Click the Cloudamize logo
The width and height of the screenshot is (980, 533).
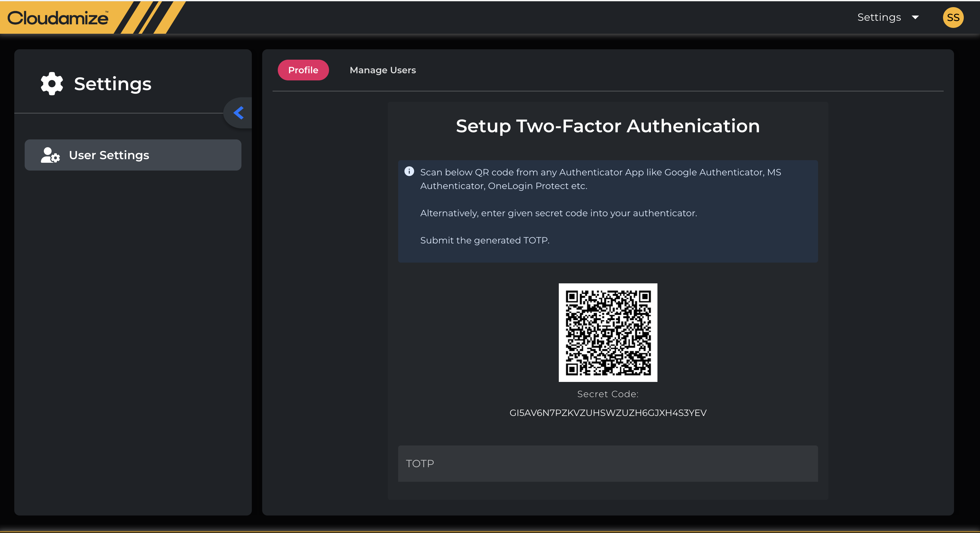pyautogui.click(x=58, y=18)
